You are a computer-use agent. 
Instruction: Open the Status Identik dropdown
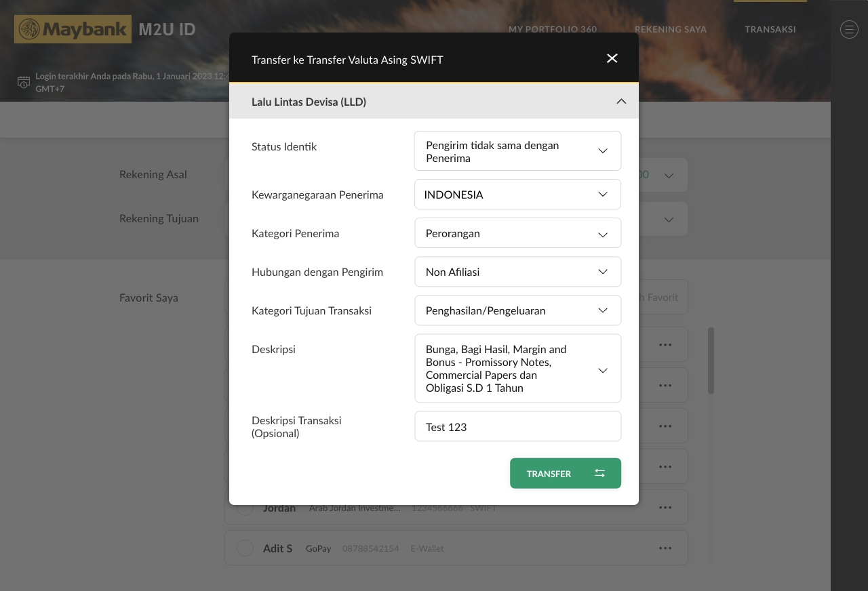pyautogui.click(x=517, y=151)
